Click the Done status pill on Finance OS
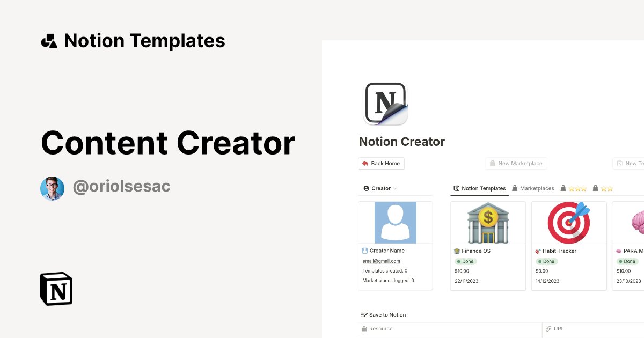This screenshot has width=644, height=338. point(465,261)
